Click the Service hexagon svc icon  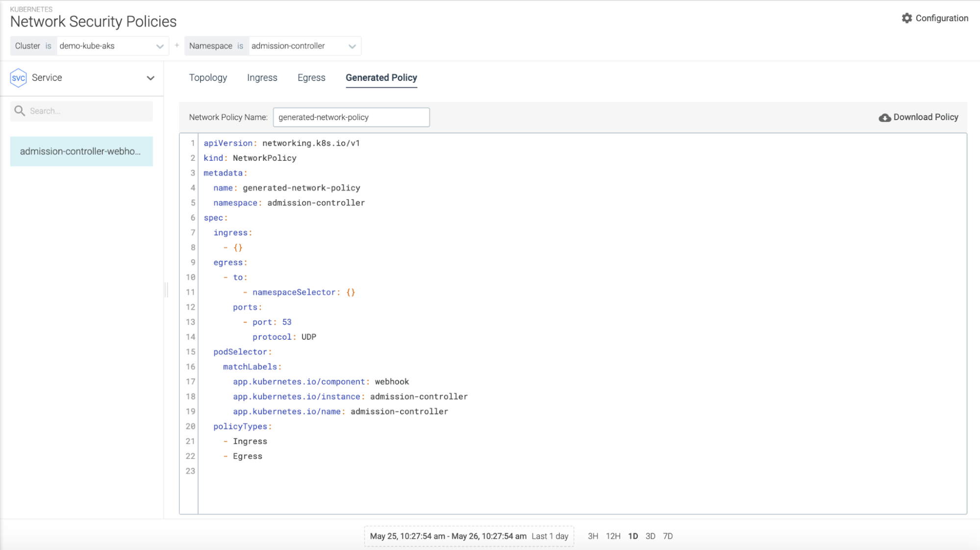pyautogui.click(x=18, y=78)
